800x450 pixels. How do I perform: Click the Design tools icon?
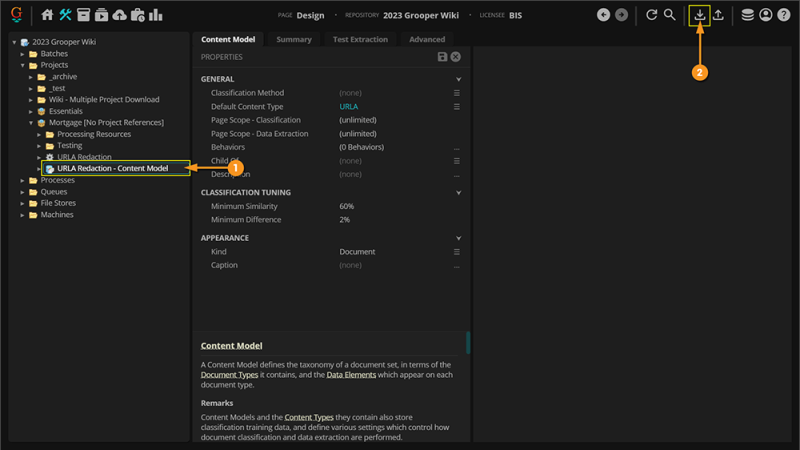65,15
